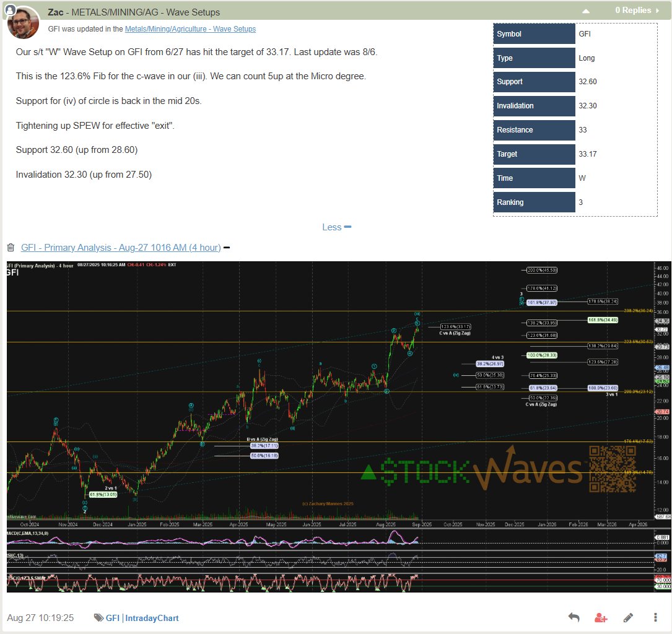Click the Type value Long
672x634 pixels.
click(587, 58)
